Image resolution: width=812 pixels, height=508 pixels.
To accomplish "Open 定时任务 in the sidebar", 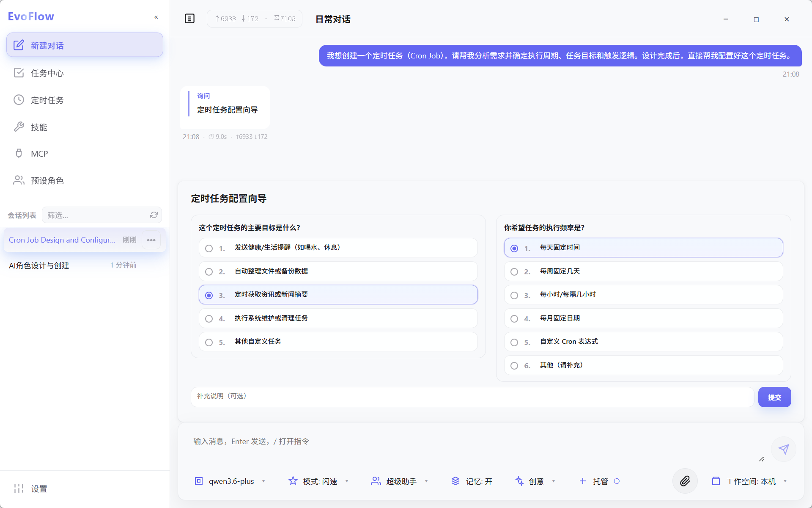I will click(x=85, y=100).
